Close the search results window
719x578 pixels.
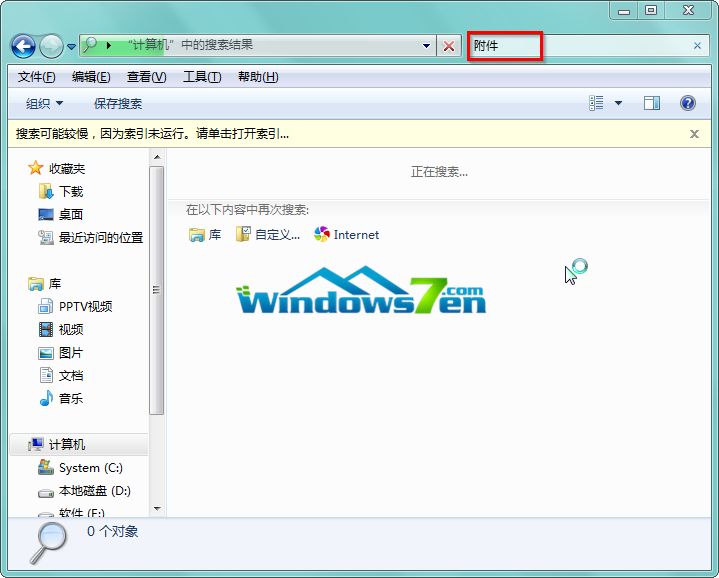click(688, 11)
